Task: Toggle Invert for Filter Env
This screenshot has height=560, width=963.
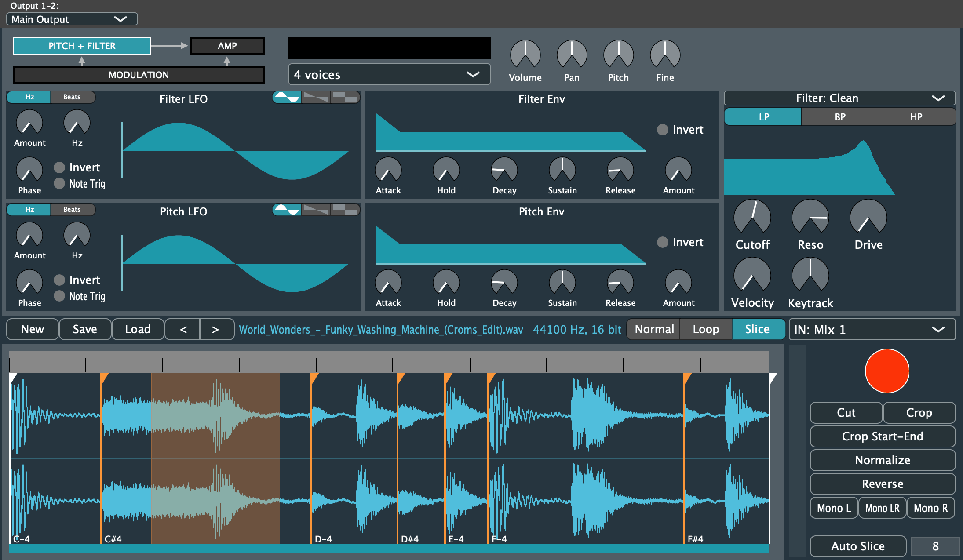Action: coord(663,130)
